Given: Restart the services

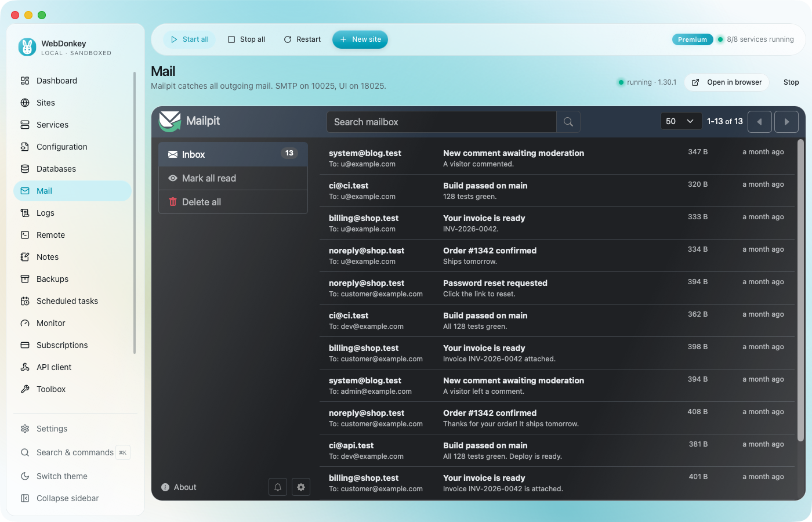Looking at the screenshot, I should pos(302,39).
